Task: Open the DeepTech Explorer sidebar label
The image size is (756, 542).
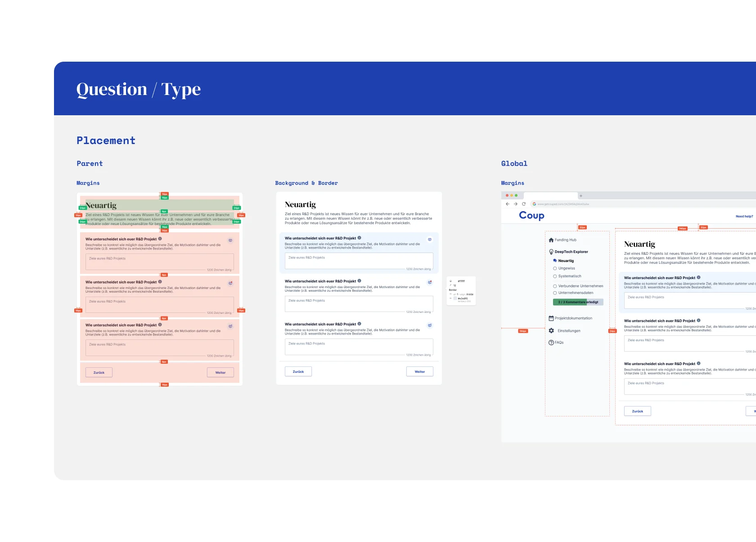Action: tap(571, 252)
